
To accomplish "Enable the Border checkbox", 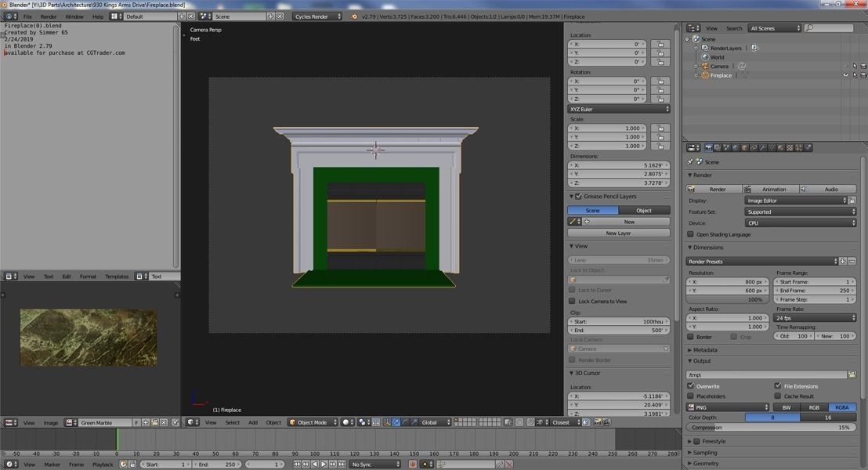I will 690,337.
